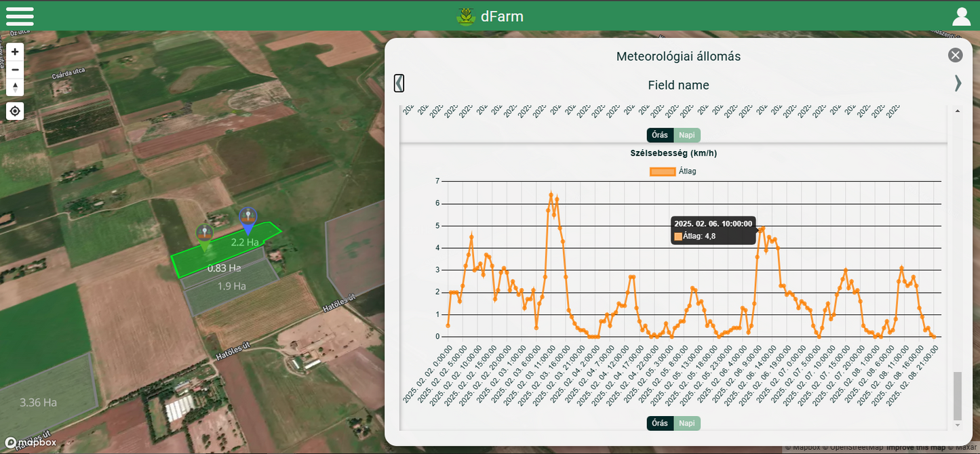Viewport: 980px width, 454px height.
Task: Locate my position on map
Action: point(15,111)
